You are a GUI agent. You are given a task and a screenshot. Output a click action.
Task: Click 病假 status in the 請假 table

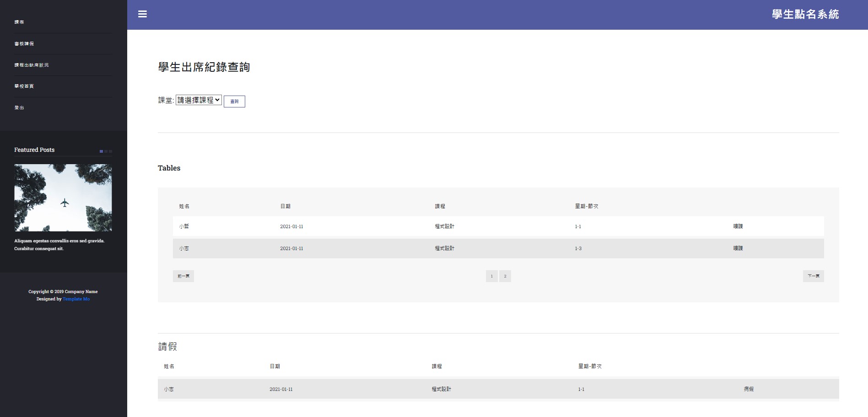749,389
